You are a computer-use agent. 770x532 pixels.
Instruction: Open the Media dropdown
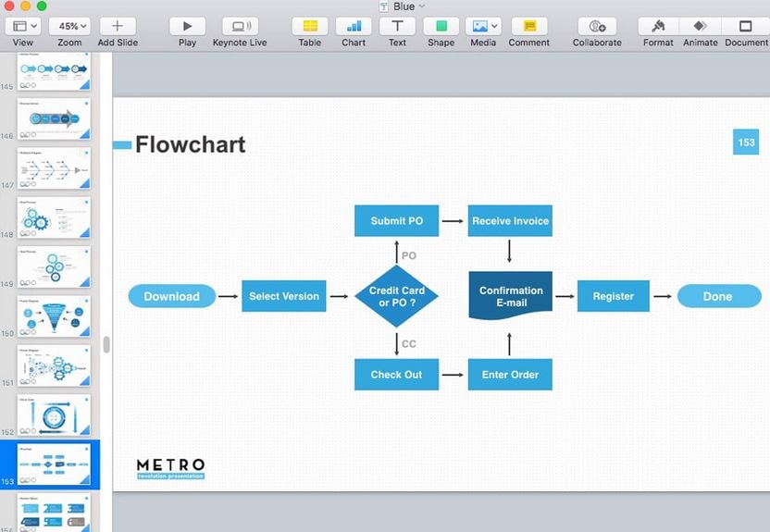(483, 26)
